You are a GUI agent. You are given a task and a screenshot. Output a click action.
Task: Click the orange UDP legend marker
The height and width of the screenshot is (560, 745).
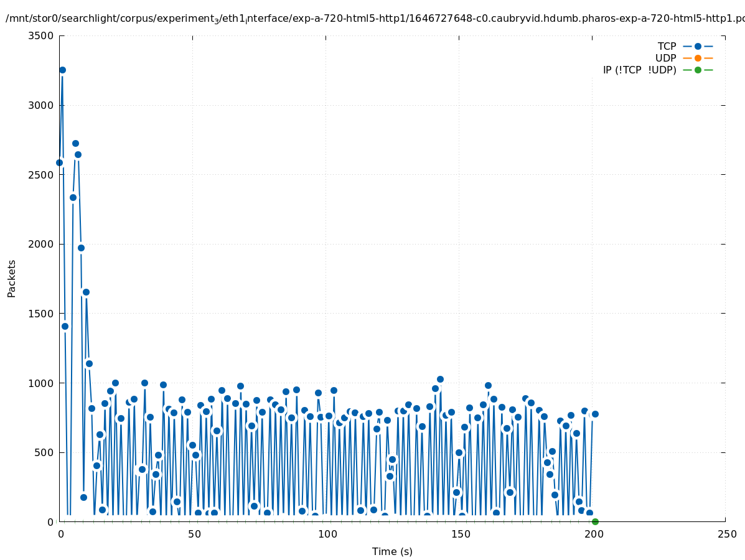[698, 58]
